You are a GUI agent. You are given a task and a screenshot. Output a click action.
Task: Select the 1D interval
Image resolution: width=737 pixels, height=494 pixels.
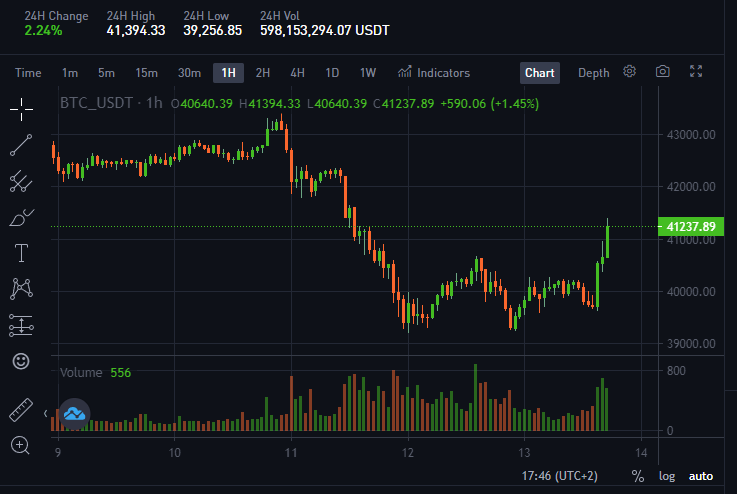point(332,73)
